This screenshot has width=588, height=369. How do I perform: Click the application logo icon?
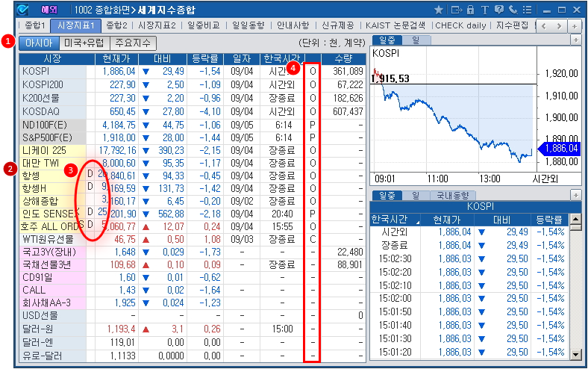[22, 10]
